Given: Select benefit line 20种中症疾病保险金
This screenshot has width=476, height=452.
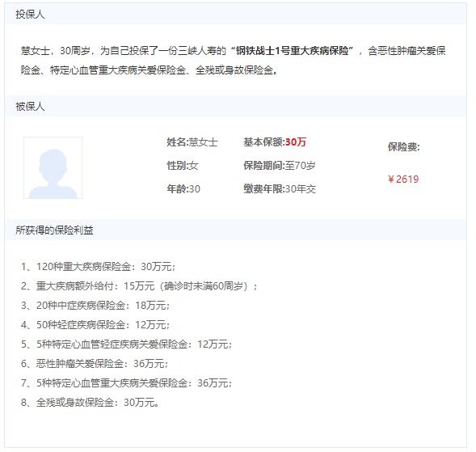Looking at the screenshot, I should click(95, 306).
